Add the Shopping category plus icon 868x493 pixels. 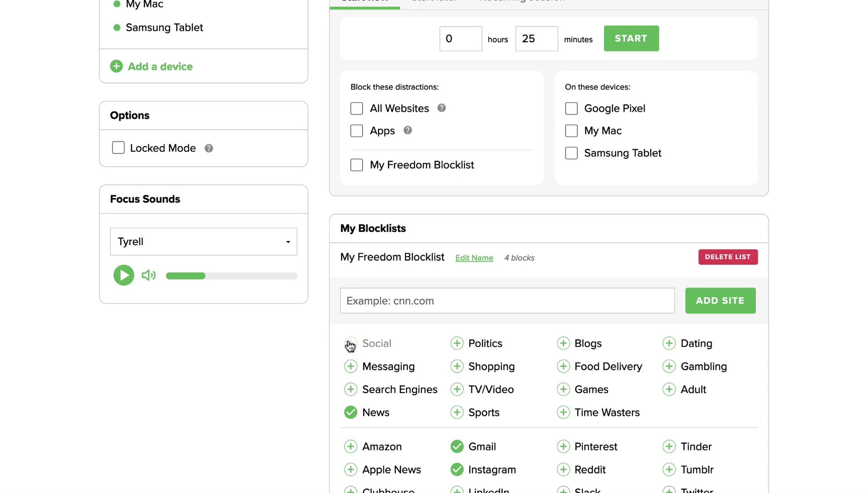click(x=457, y=366)
